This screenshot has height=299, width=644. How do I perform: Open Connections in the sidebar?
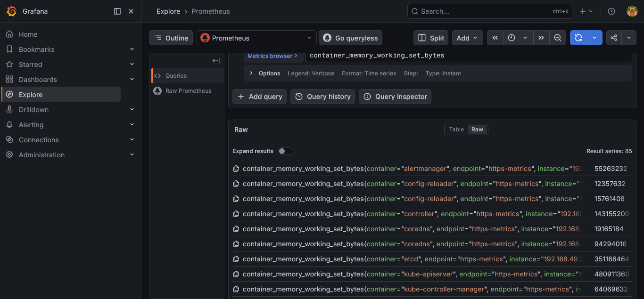[39, 140]
